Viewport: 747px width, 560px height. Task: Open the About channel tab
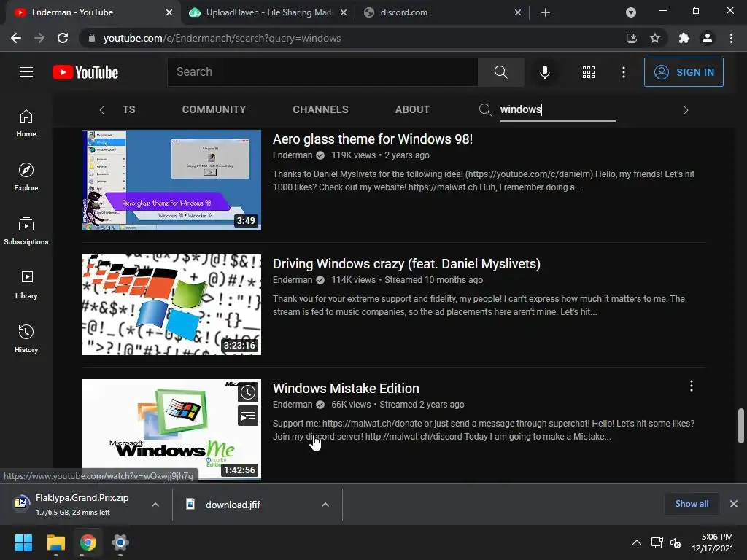coord(413,109)
